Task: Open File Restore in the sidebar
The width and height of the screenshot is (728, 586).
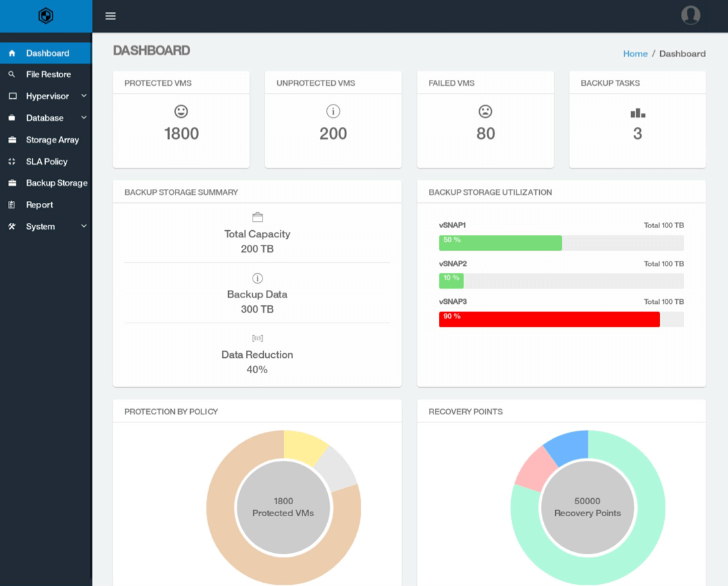Action: 48,74
